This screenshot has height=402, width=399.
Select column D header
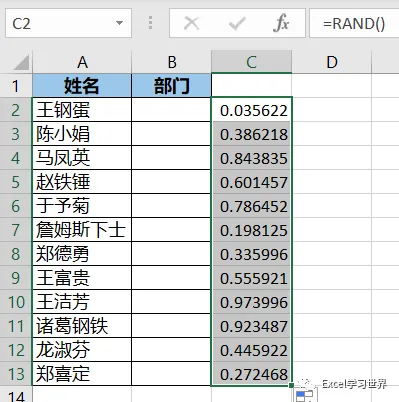[x=332, y=62]
